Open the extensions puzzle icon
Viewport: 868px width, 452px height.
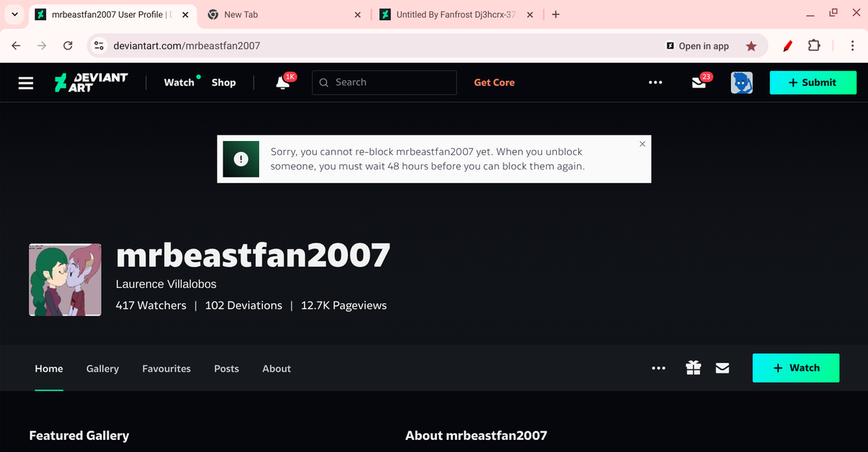(814, 45)
